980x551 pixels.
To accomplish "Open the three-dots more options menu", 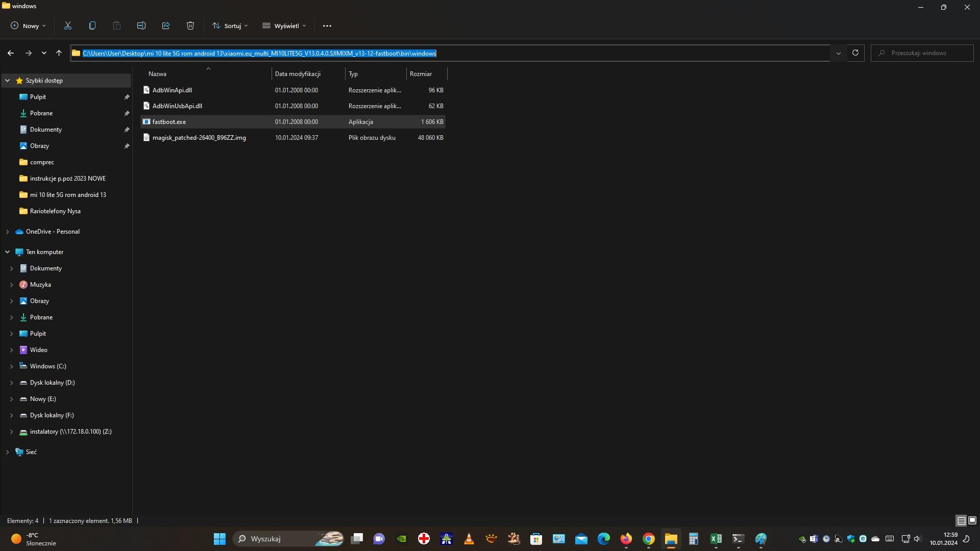I will pos(327,26).
